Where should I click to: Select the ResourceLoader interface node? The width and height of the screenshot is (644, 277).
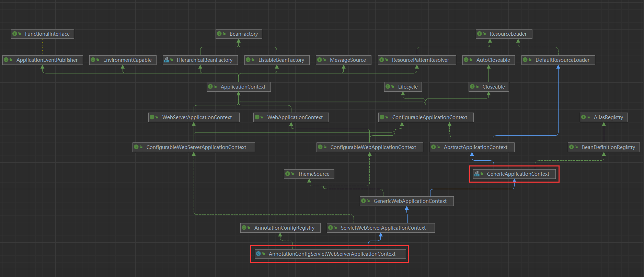tap(504, 34)
